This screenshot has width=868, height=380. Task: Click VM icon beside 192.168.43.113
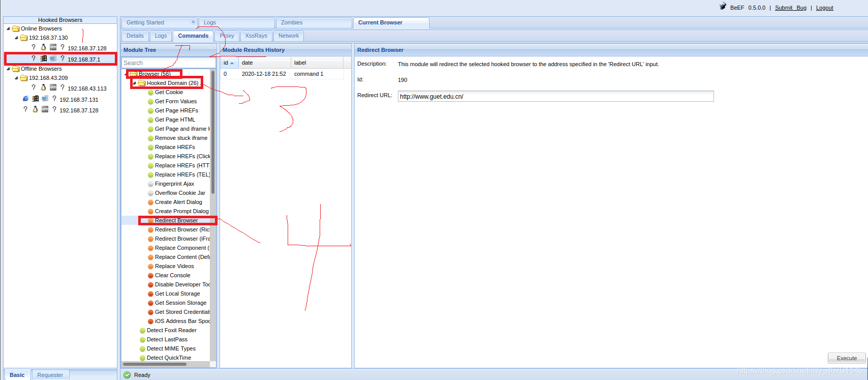coord(53,87)
